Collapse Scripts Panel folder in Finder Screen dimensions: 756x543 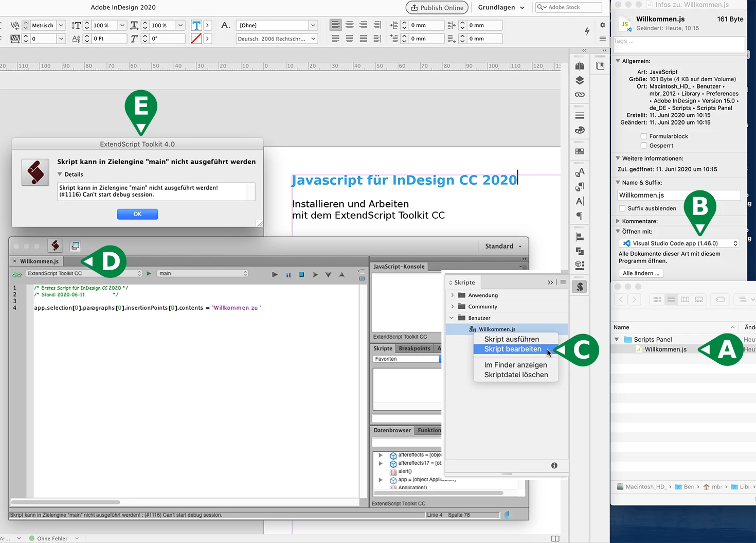[617, 339]
